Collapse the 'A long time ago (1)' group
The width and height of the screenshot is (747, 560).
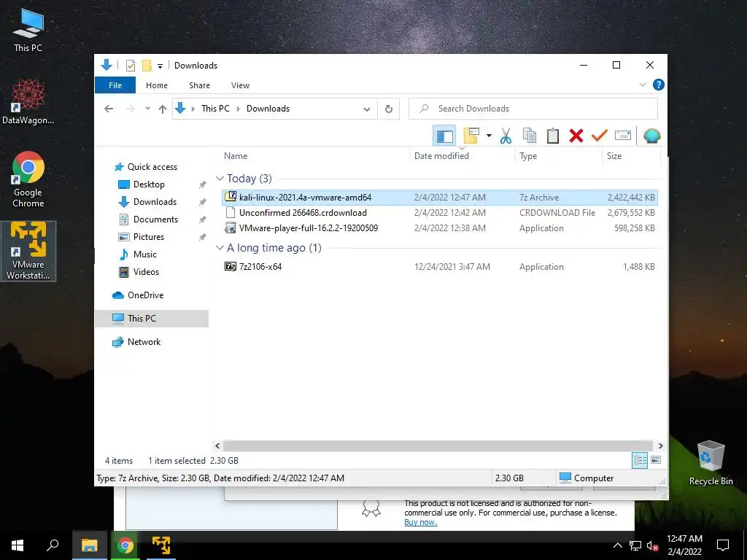[220, 248]
